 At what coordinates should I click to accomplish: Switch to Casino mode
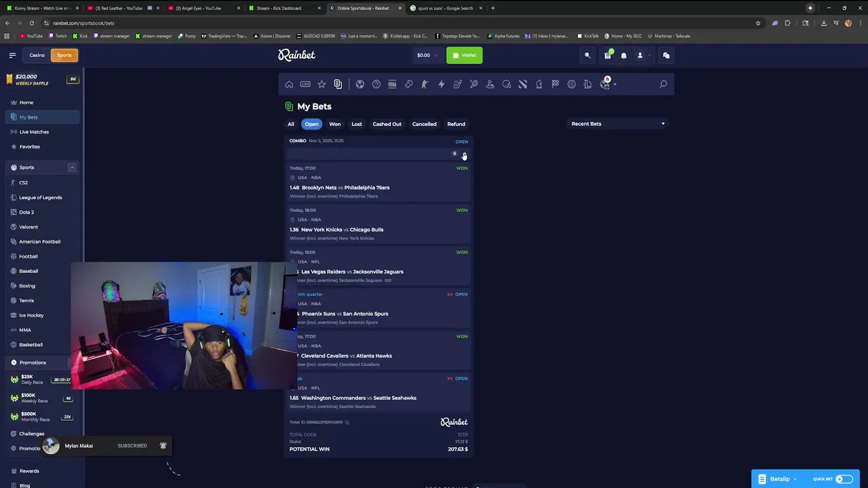pos(37,55)
